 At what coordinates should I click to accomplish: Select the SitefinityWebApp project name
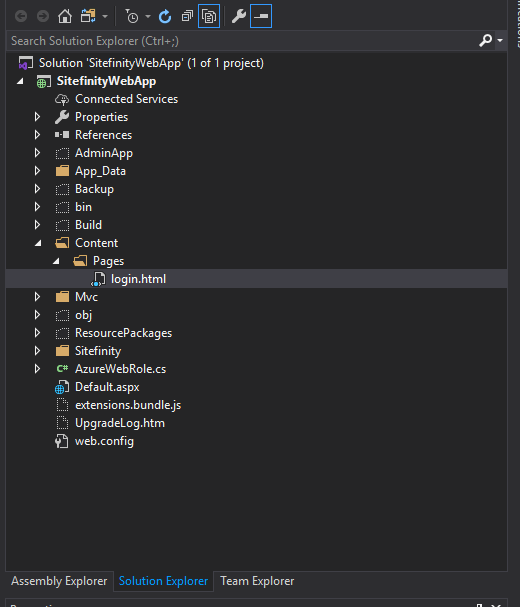coord(106,81)
